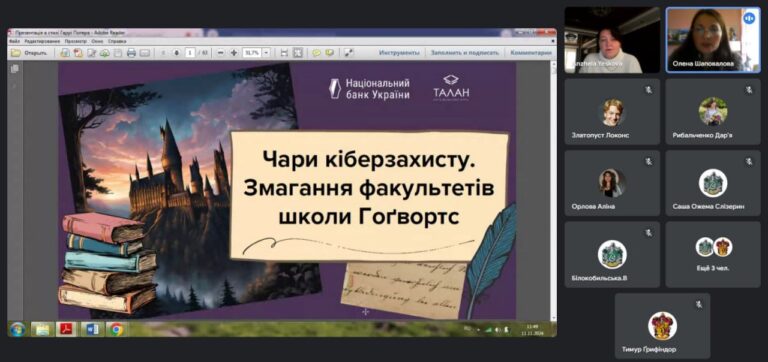Open the Комментарии pane
The width and height of the screenshot is (768, 362).
[x=531, y=53]
